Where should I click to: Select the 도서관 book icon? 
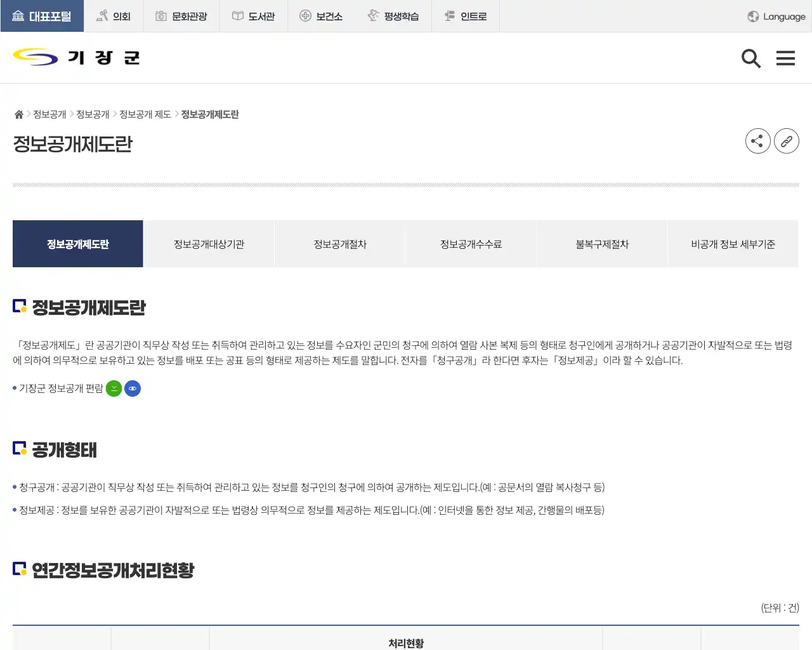coord(239,15)
